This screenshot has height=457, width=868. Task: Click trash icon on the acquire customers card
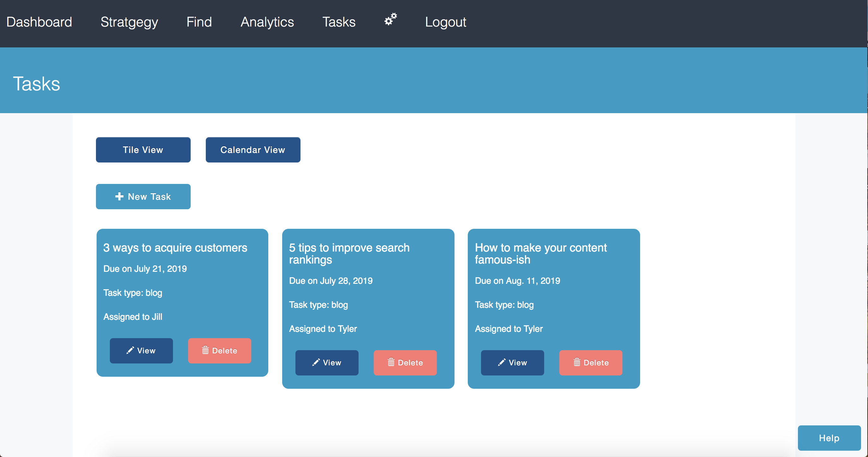pyautogui.click(x=205, y=350)
